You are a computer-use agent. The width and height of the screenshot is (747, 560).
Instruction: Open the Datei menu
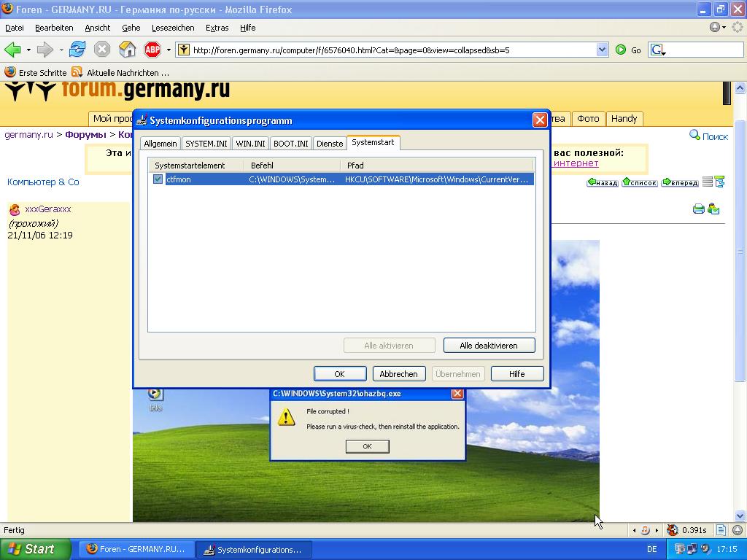pyautogui.click(x=15, y=28)
